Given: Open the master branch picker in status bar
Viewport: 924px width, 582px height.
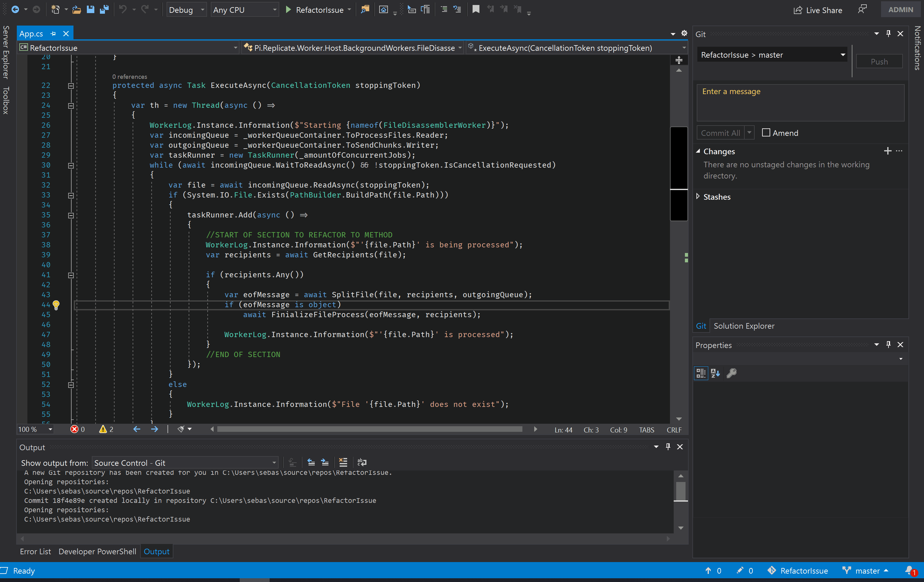Looking at the screenshot, I should [865, 570].
